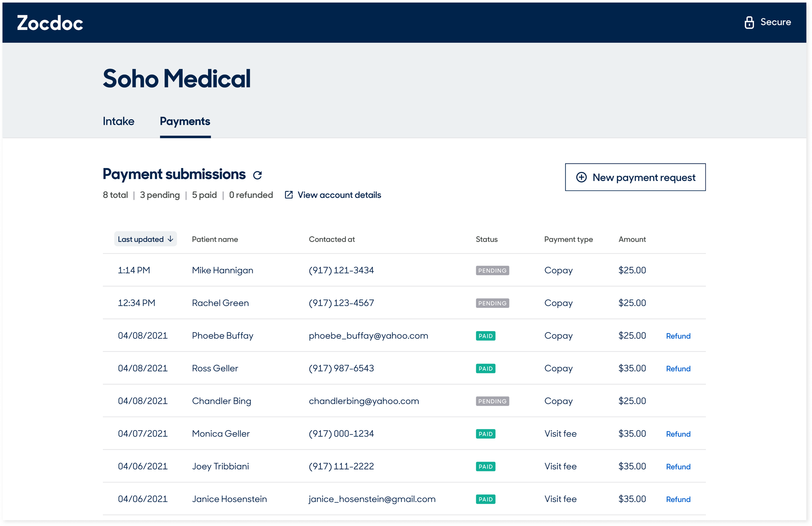This screenshot has width=812, height=526.
Task: Select the Rachel Green patient row
Action: pyautogui.click(x=220, y=303)
